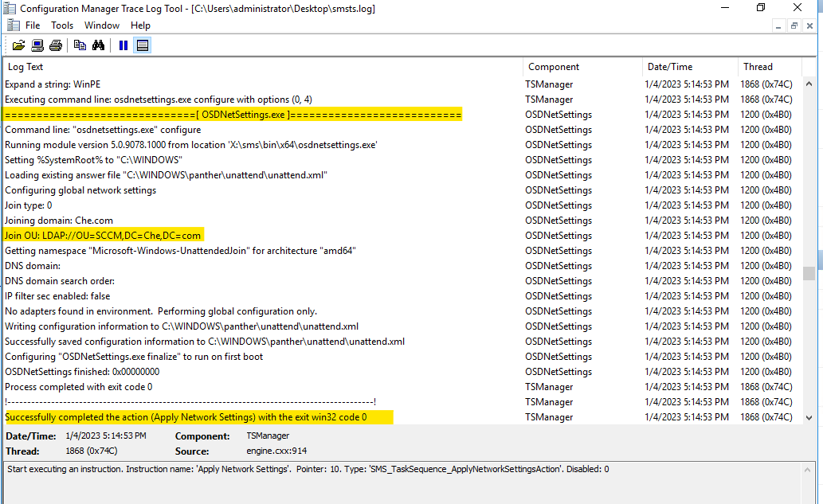Select the 'Command line: "osdnetsettings.exe" configure' row
The width and height of the screenshot is (823, 504).
402,130
